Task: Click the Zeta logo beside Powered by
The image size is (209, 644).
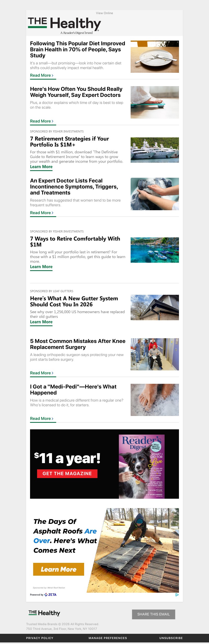Action: (50, 595)
